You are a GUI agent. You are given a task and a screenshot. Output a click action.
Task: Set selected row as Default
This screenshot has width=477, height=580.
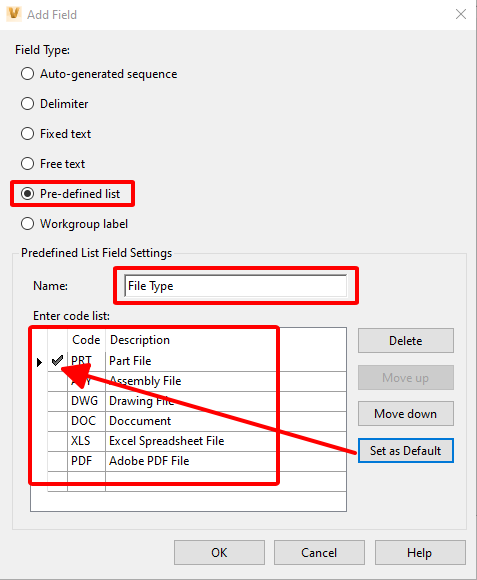(406, 451)
